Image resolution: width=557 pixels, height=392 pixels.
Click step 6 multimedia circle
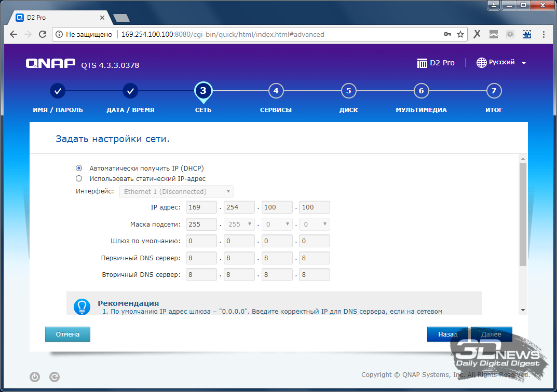(422, 91)
